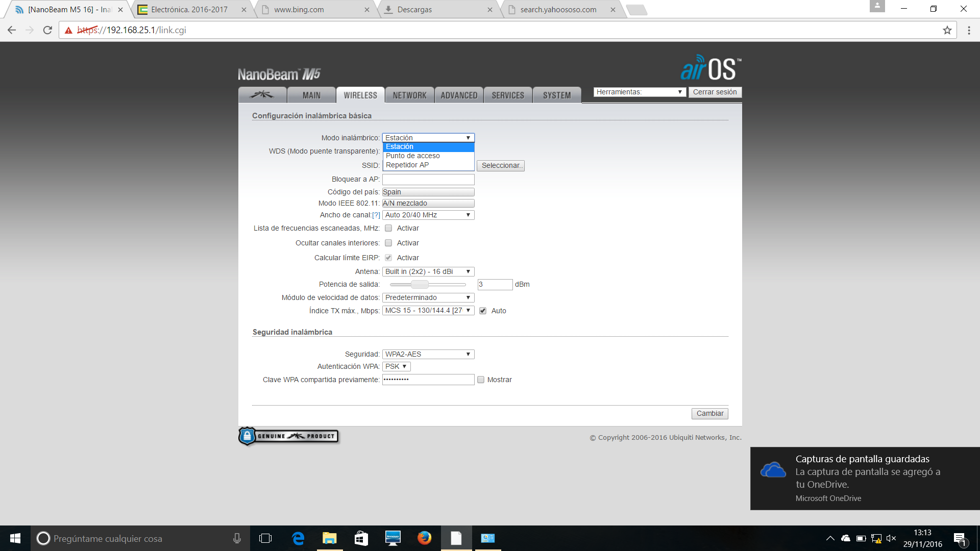Viewport: 980px width, 551px height.
Task: Open Autenticación WPA PSK dropdown
Action: pyautogui.click(x=396, y=366)
